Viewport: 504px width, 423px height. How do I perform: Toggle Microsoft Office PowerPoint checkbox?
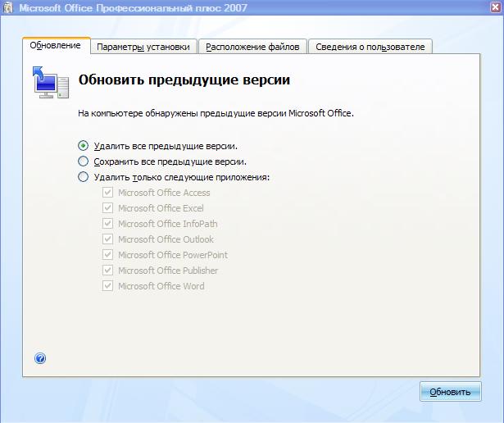coord(107,255)
